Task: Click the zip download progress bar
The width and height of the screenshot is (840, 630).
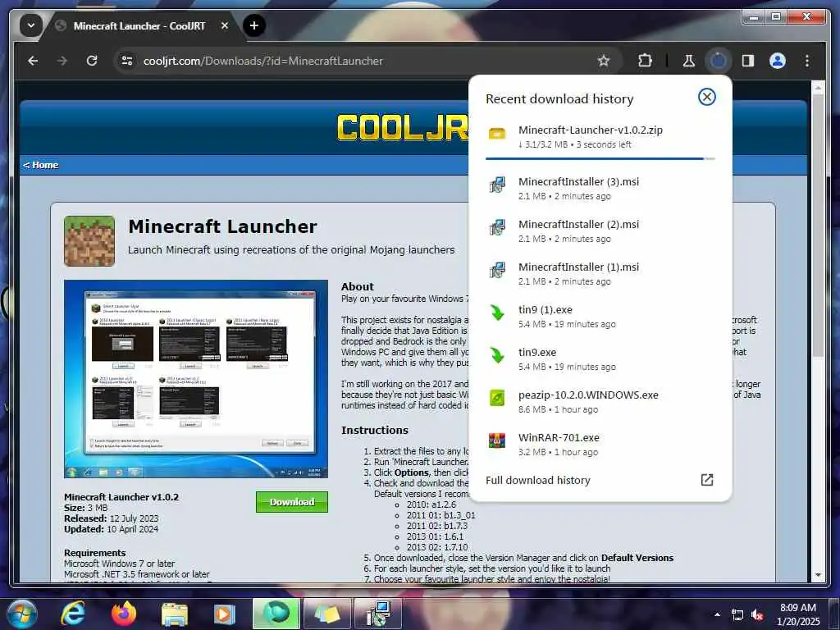Action: click(600, 158)
